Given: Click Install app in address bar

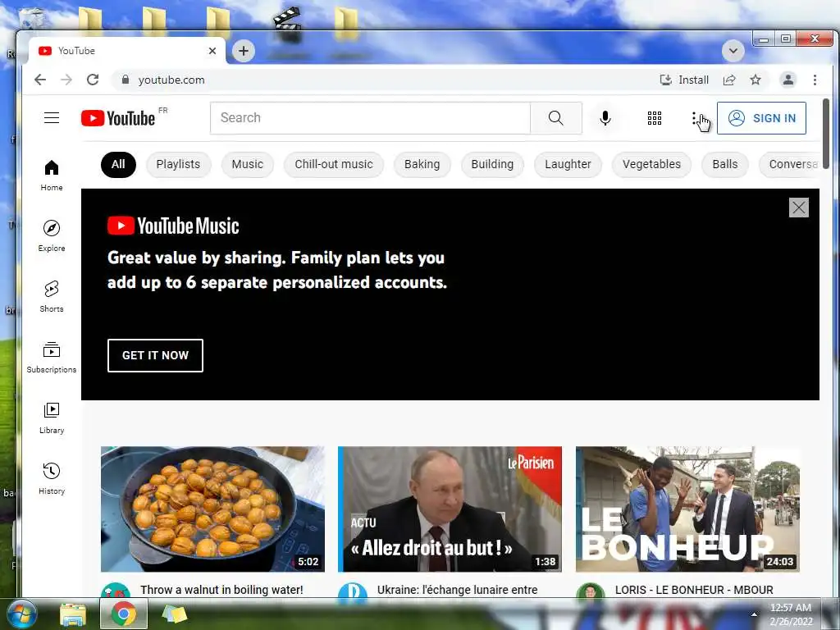Looking at the screenshot, I should tap(684, 80).
